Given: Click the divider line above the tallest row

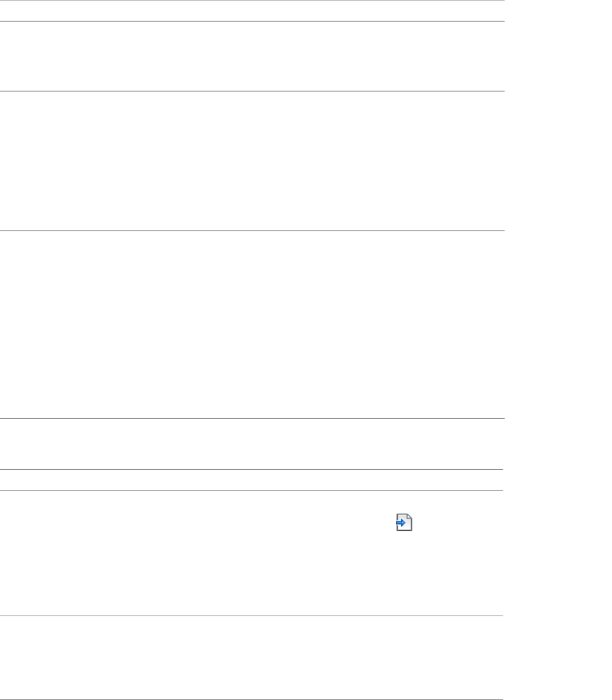Looking at the screenshot, I should point(252,231).
